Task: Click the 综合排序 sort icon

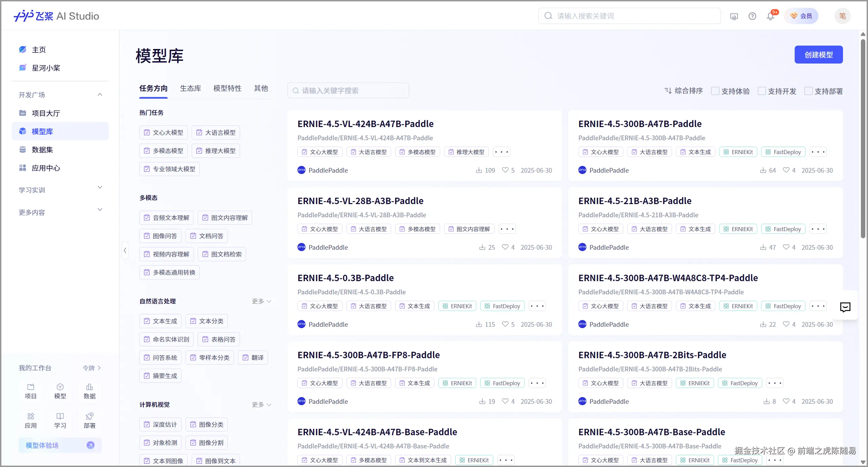Action: (668, 91)
